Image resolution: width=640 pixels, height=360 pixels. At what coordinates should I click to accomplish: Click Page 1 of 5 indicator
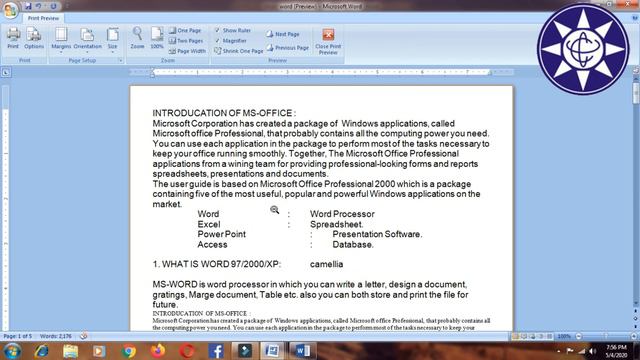click(x=18, y=336)
